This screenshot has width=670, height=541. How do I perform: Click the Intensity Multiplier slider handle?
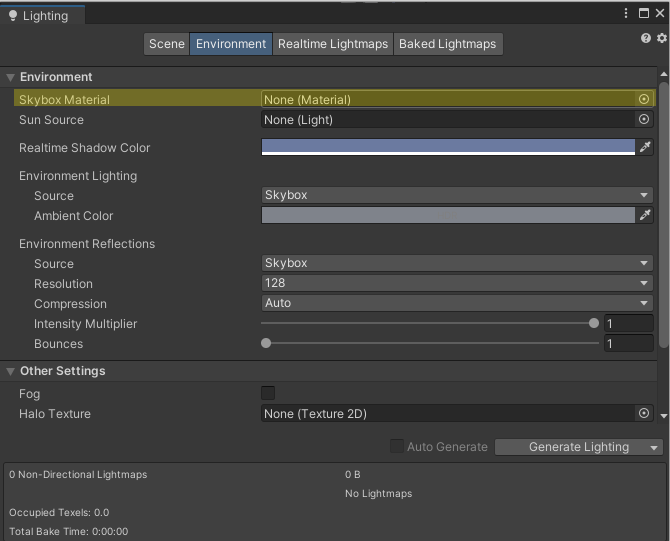pos(594,323)
